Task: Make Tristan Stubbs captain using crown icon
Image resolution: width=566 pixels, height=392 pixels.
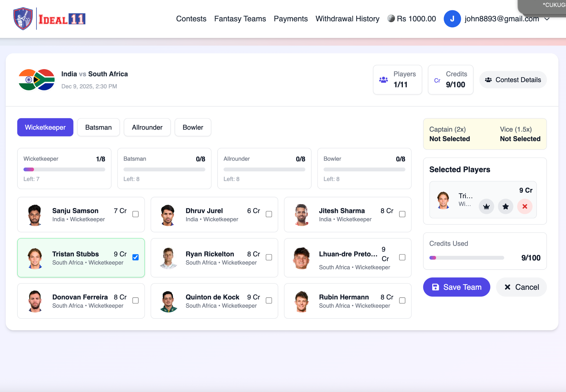Action: [x=486, y=207]
